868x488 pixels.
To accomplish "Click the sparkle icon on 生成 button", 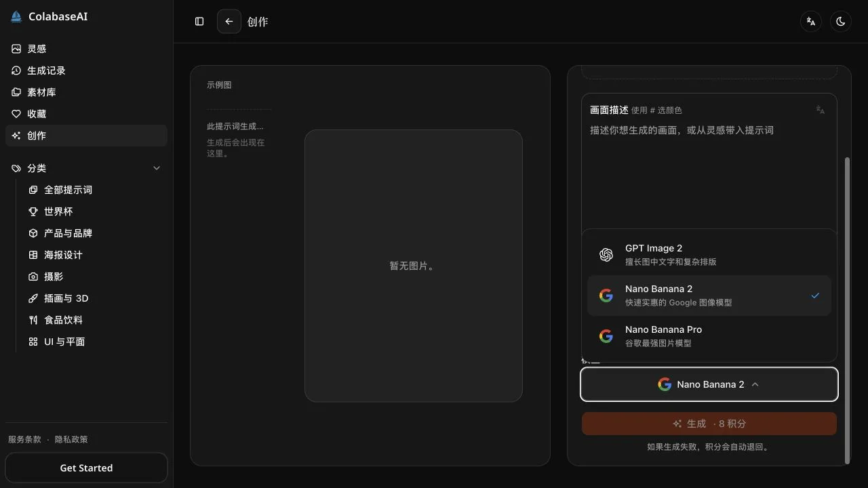I will 677,424.
